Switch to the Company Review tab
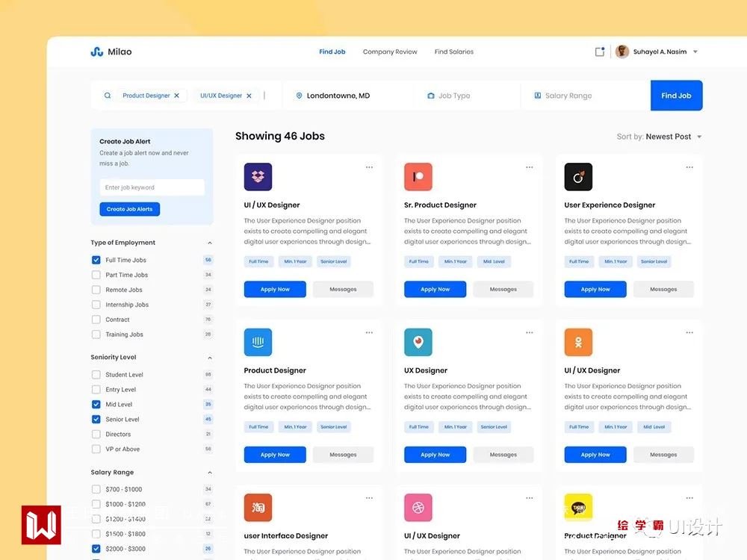 pyautogui.click(x=390, y=52)
